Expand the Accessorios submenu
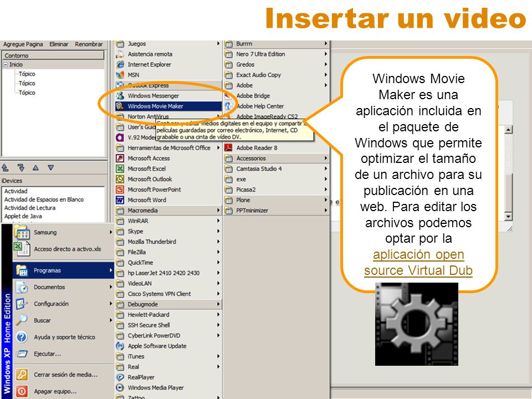This screenshot has width=532, height=399. click(x=277, y=158)
